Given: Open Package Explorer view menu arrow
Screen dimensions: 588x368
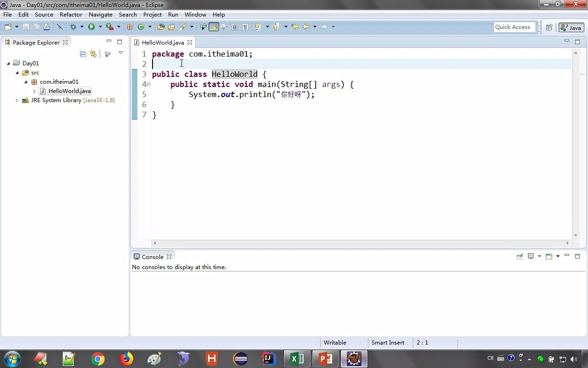Looking at the screenshot, I should [x=121, y=53].
